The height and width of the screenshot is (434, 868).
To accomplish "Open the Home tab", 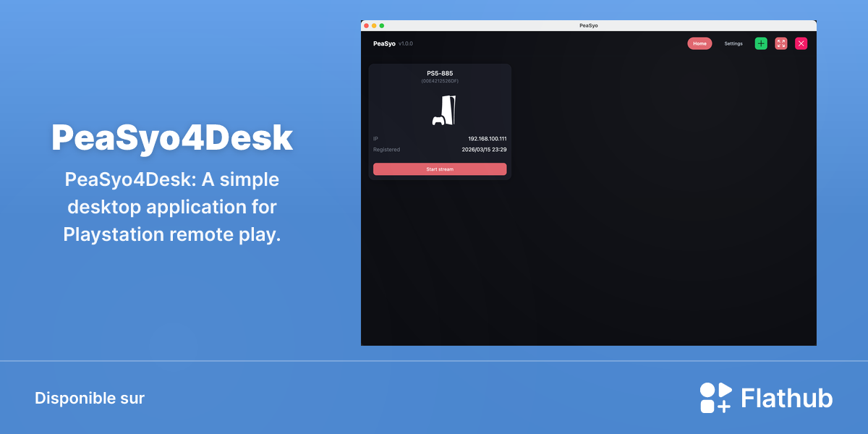I will 699,43.
